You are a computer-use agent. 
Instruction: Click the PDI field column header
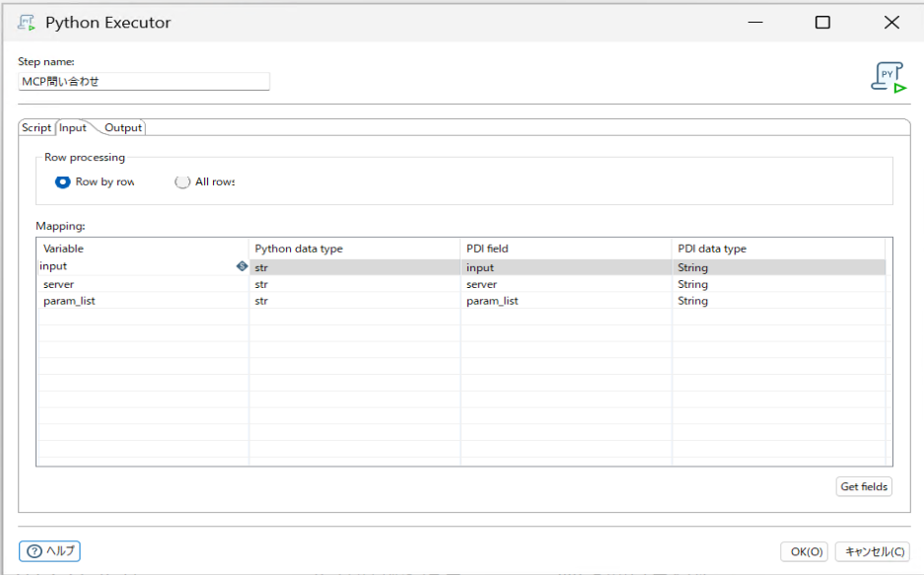click(x=566, y=249)
